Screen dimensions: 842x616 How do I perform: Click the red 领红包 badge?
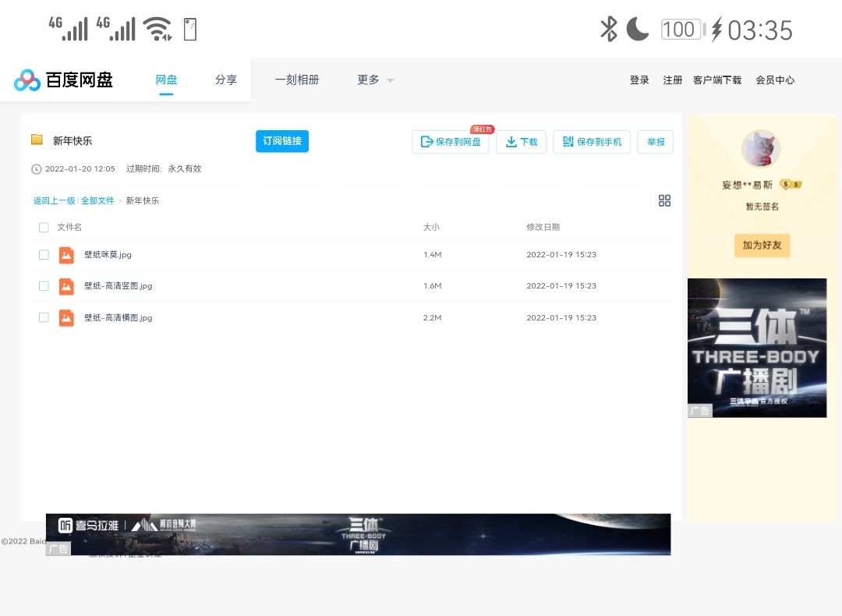point(483,129)
